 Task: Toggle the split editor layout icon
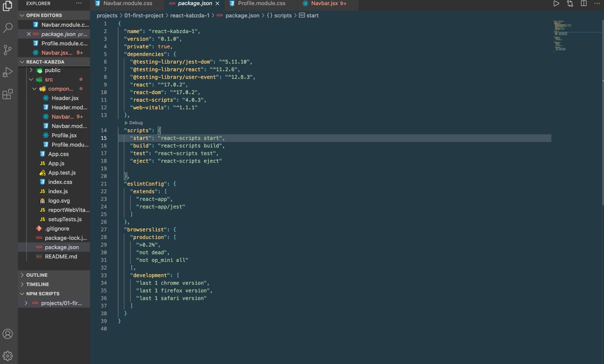(584, 4)
